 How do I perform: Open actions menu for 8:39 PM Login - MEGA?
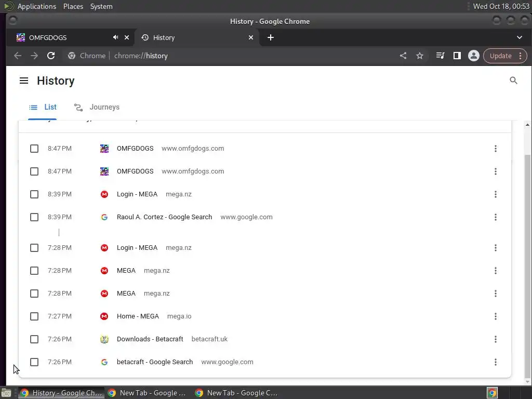(x=495, y=194)
